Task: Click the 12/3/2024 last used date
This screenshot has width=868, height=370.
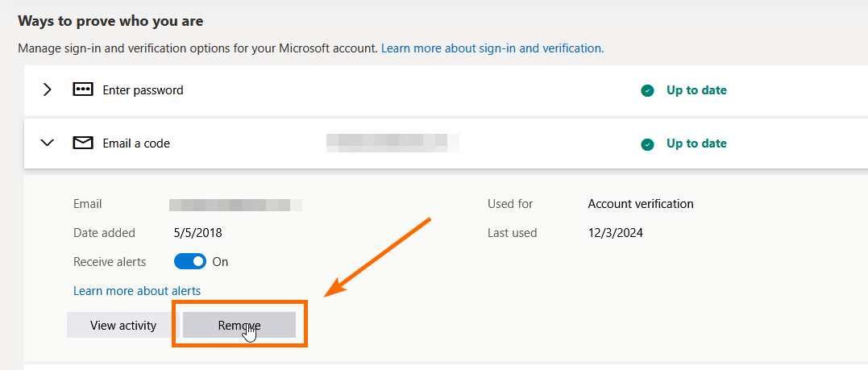Action: pyautogui.click(x=616, y=233)
